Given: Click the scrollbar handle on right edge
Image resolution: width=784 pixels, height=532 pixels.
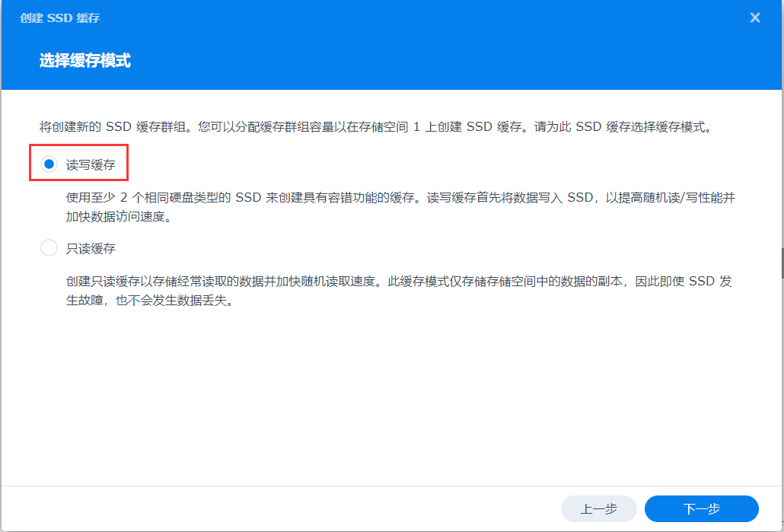Looking at the screenshot, I should coord(782,263).
